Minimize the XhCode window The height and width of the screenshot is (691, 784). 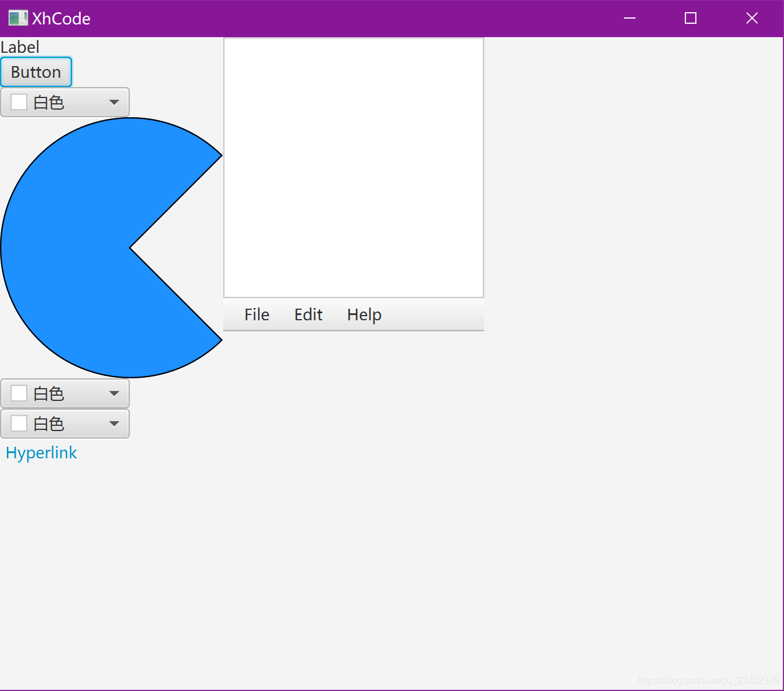(630, 18)
